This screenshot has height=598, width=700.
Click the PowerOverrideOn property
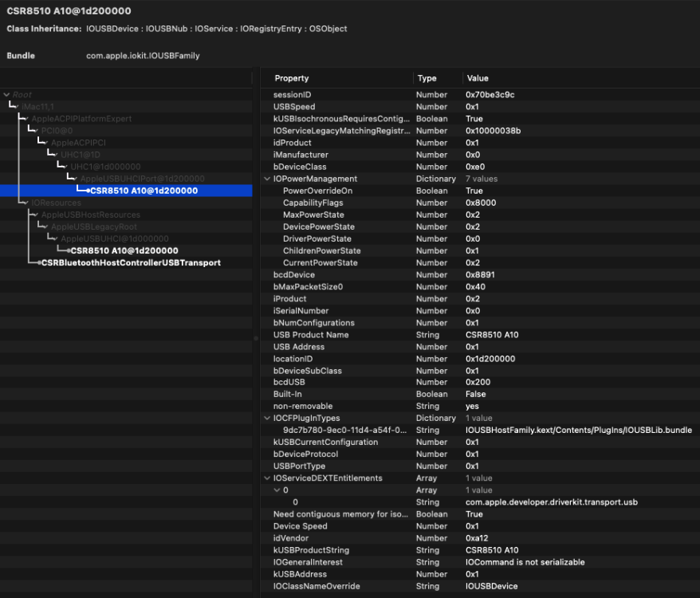[x=317, y=191]
